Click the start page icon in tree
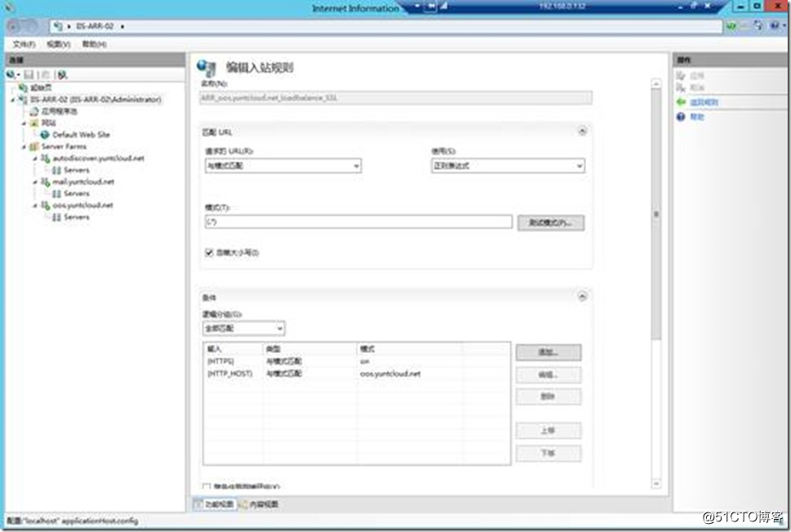This screenshot has height=532, width=791. tap(23, 87)
